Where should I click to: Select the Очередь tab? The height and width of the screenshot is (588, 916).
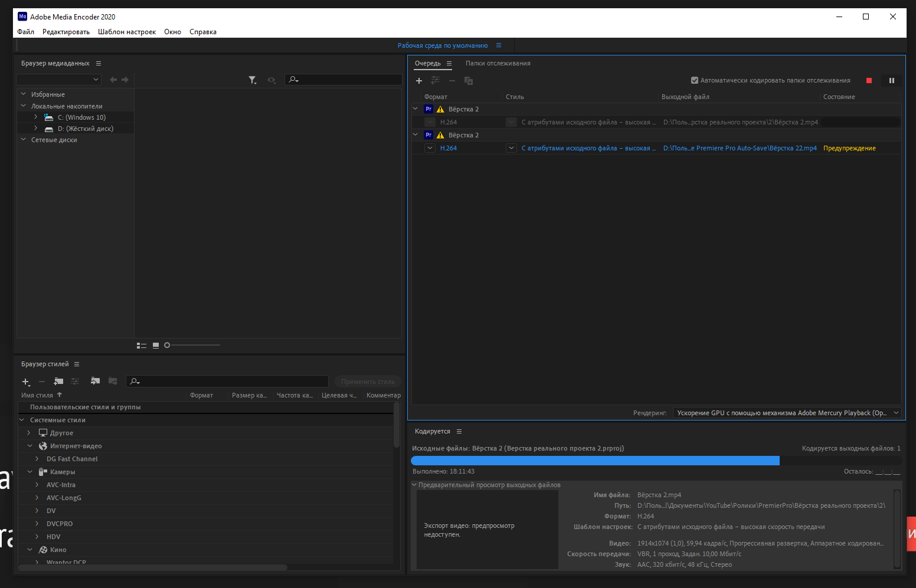point(427,63)
